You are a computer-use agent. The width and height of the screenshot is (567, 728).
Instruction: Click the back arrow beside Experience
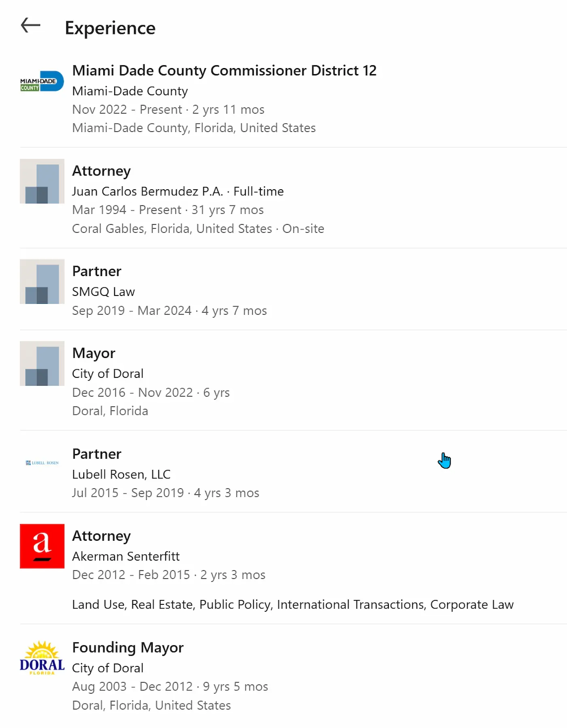(31, 26)
